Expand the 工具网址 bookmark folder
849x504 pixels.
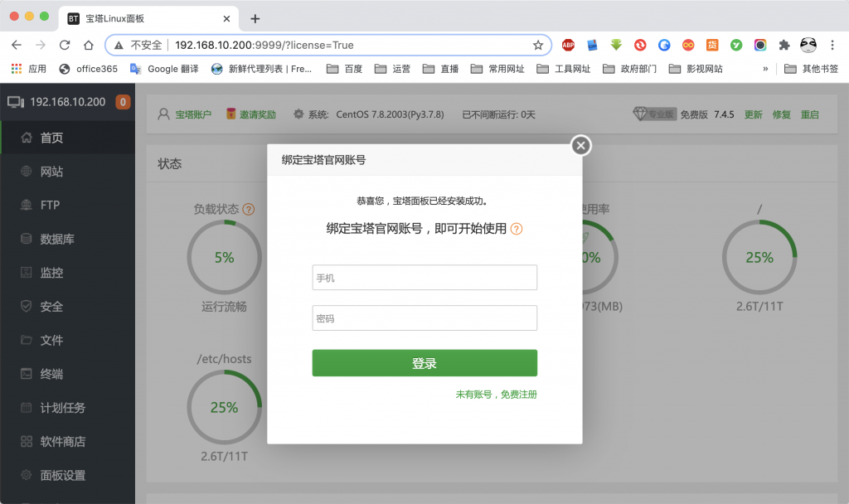tap(564, 69)
